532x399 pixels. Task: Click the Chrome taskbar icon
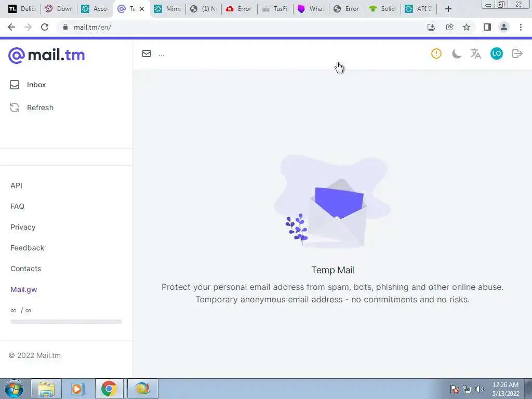point(109,389)
